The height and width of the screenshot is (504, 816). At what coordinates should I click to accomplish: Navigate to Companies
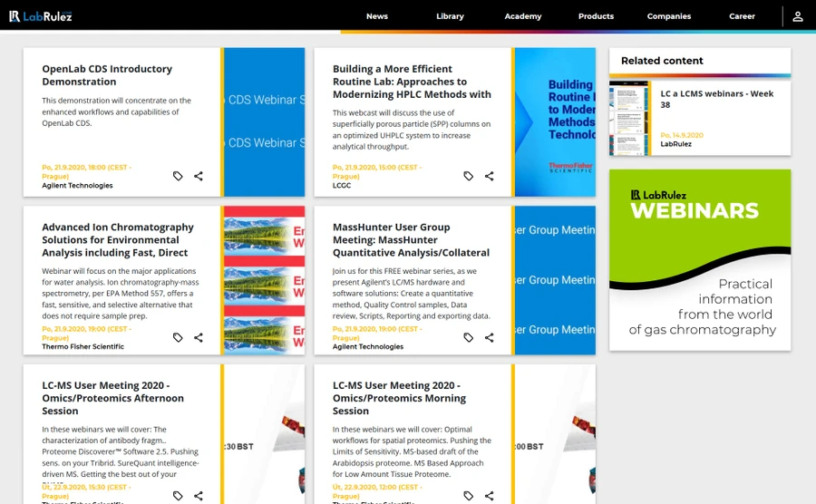[669, 16]
